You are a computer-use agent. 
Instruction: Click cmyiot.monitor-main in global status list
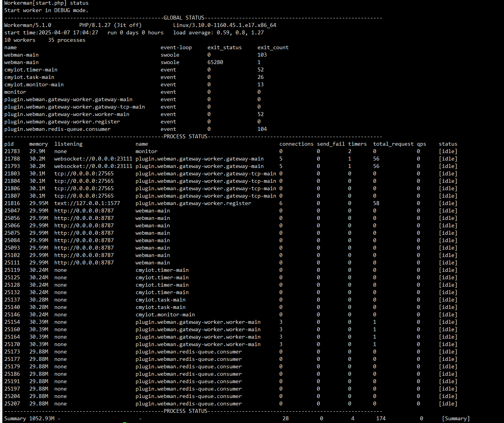point(34,84)
